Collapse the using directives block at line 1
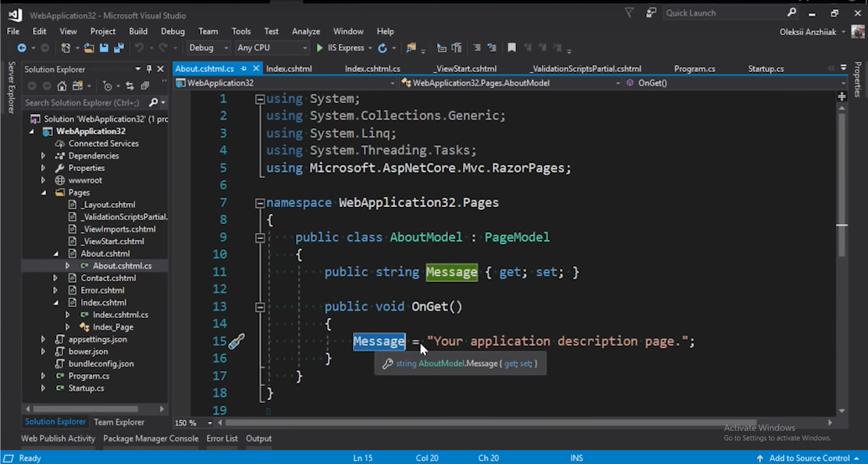Image resolution: width=868 pixels, height=464 pixels. [260, 100]
